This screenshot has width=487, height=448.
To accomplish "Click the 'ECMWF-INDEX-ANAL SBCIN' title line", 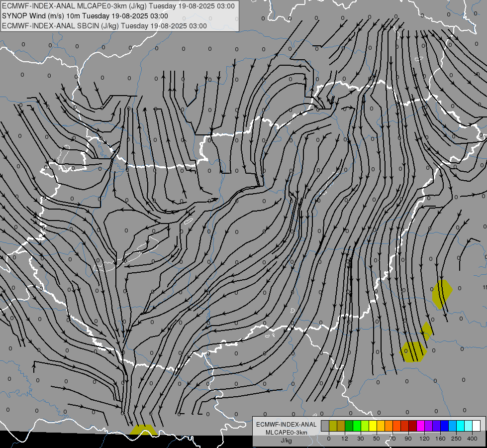I will (x=104, y=26).
